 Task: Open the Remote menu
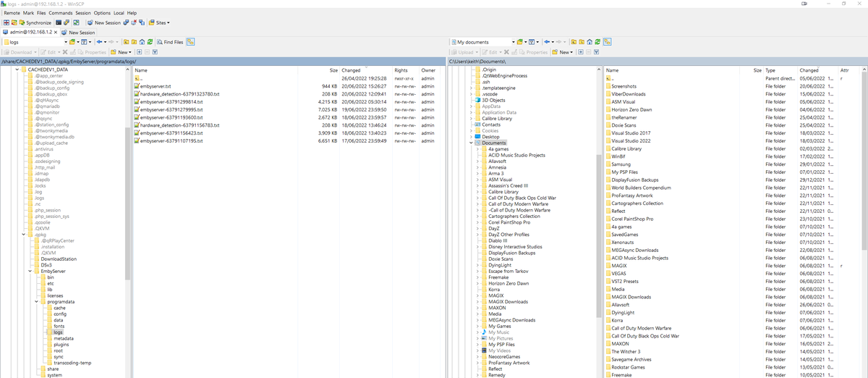click(x=12, y=13)
